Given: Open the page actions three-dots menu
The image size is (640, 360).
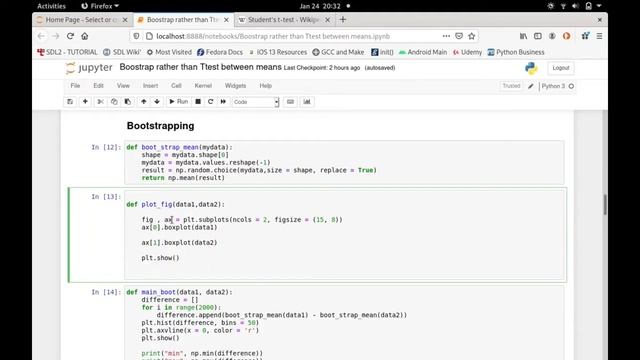Looking at the screenshot, I should pyautogui.click(x=446, y=36).
